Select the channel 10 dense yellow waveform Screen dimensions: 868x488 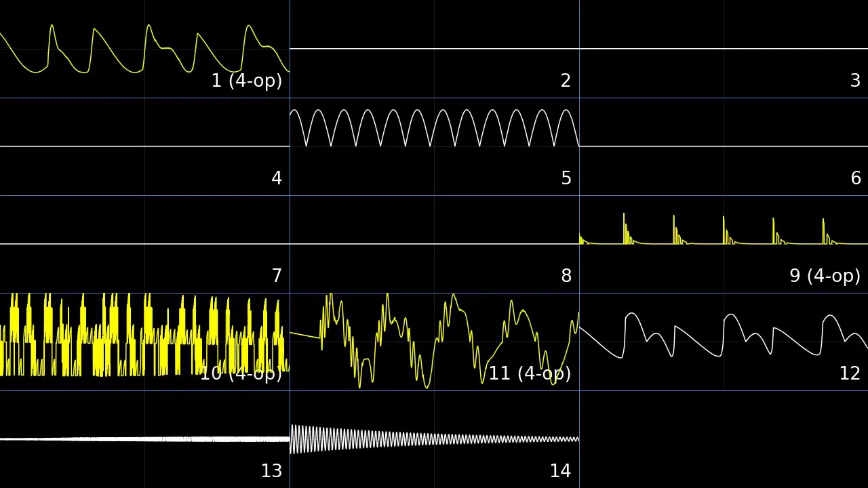pos(144,334)
